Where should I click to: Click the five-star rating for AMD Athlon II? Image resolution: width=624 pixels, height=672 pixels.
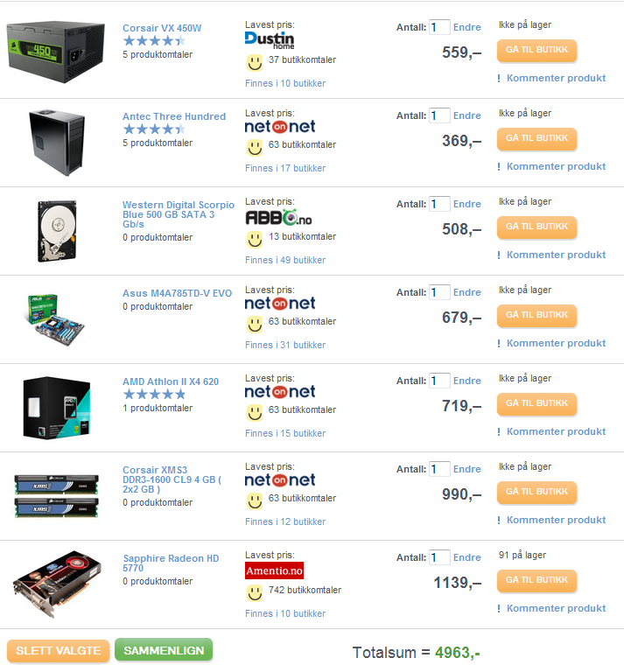[x=154, y=394]
